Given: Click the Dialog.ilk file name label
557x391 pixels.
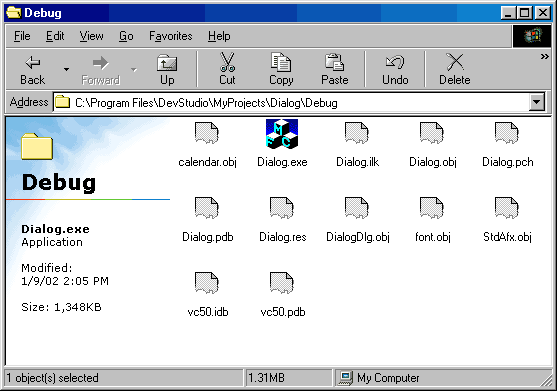Looking at the screenshot, I should click(x=357, y=162).
